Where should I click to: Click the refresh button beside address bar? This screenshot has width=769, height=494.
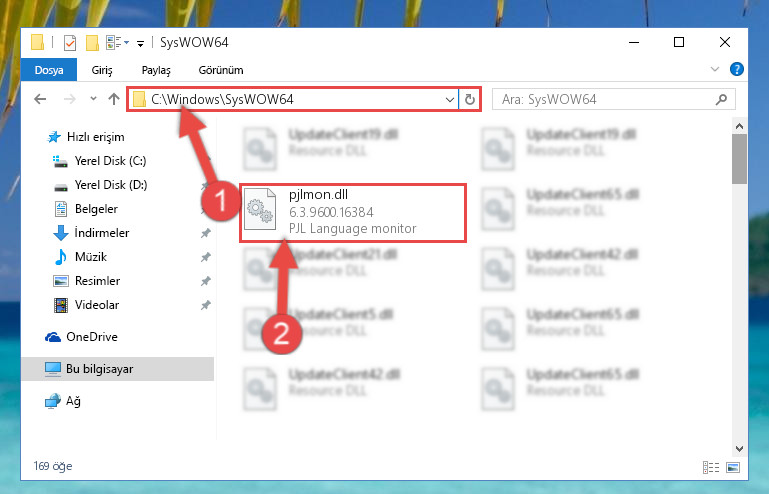click(470, 100)
